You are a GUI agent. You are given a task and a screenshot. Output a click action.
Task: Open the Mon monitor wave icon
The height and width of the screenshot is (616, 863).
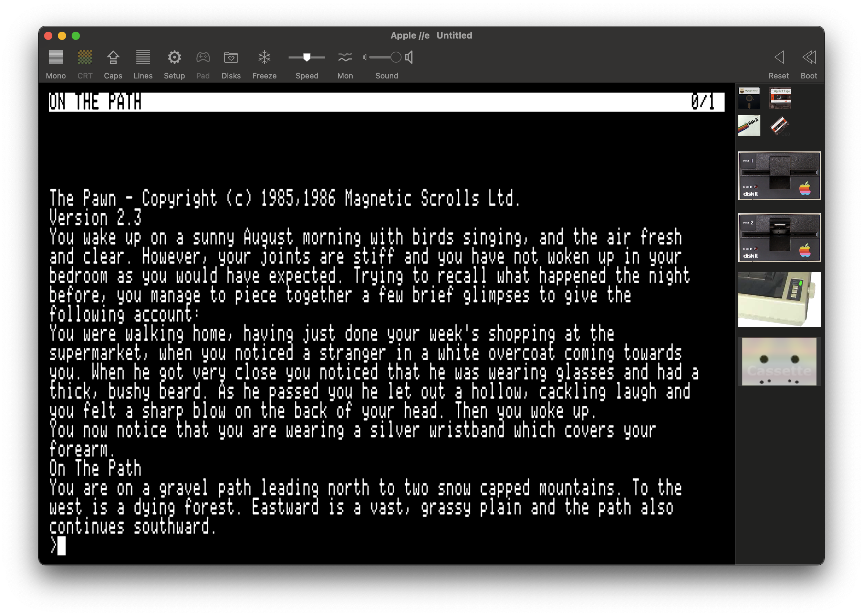coord(345,58)
